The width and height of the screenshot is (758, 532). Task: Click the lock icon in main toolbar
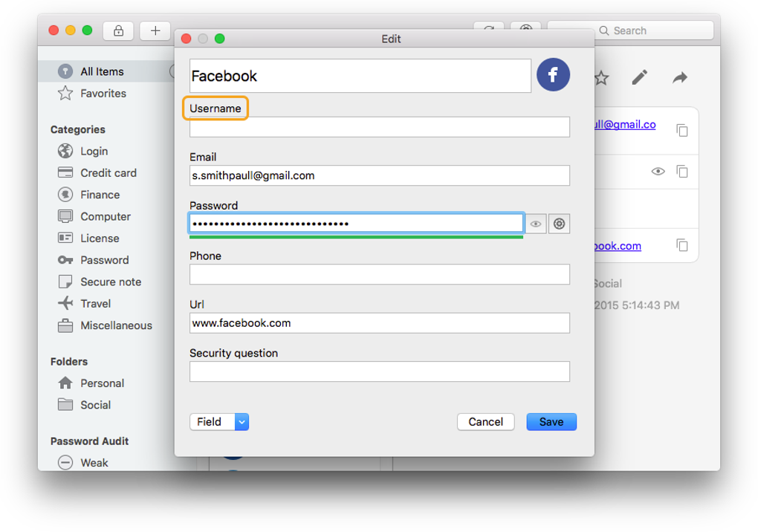(118, 30)
